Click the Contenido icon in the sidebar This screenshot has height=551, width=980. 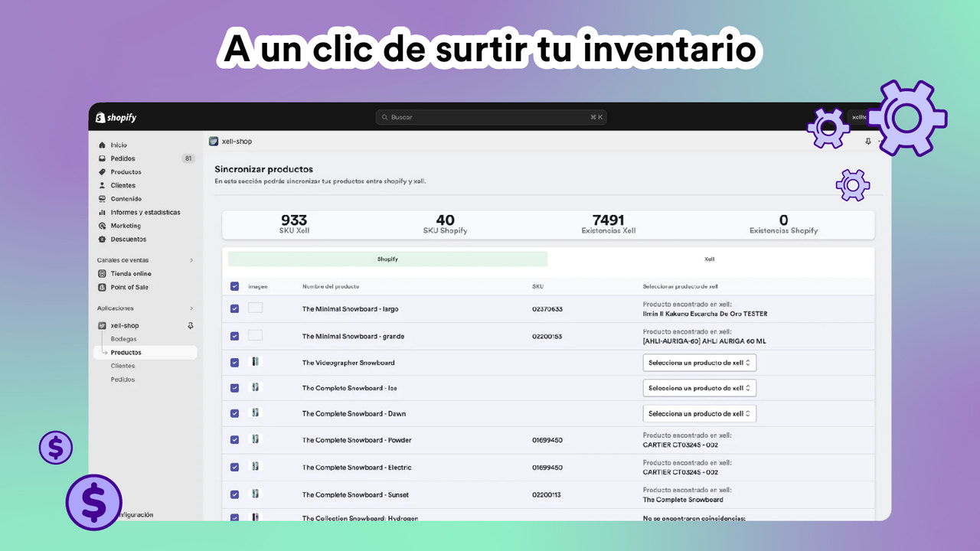102,199
